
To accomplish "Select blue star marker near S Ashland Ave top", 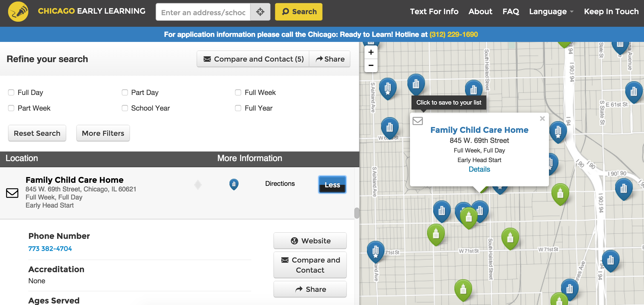I will (388, 88).
